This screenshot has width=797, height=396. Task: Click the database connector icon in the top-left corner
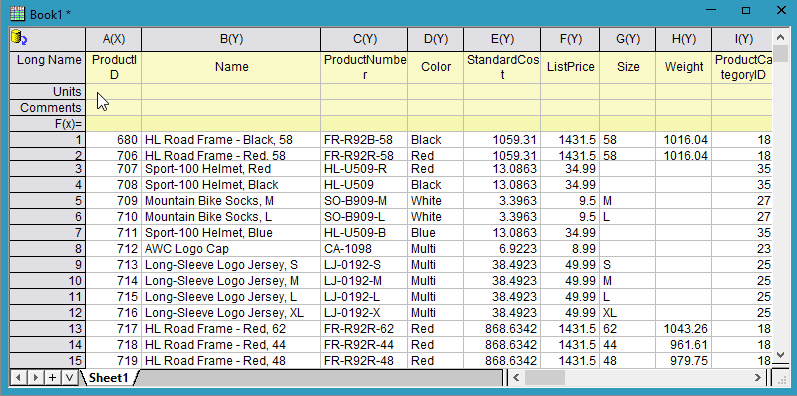[x=19, y=37]
